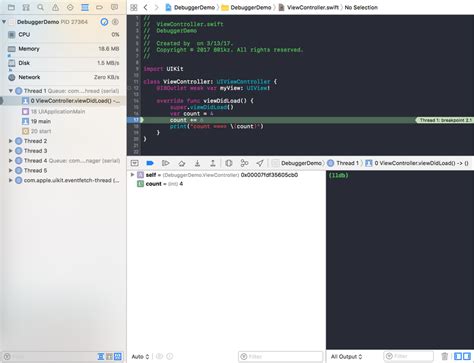474x363 pixels.
Task: Expand Thread 5
Action: click(x=11, y=170)
